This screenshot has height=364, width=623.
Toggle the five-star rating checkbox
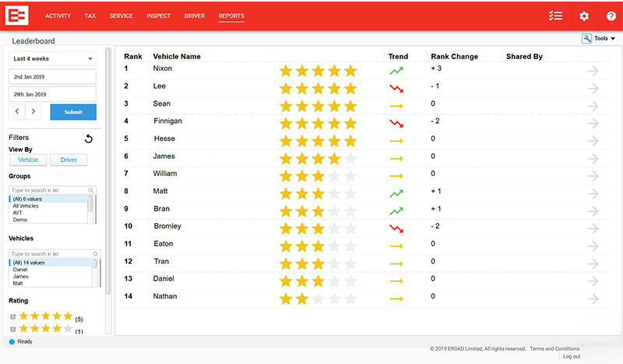point(12,317)
